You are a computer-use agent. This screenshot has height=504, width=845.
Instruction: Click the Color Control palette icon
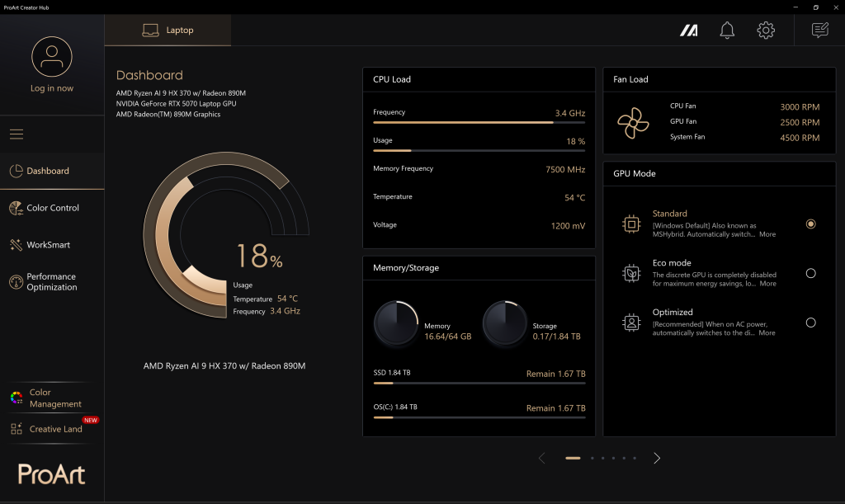click(17, 208)
